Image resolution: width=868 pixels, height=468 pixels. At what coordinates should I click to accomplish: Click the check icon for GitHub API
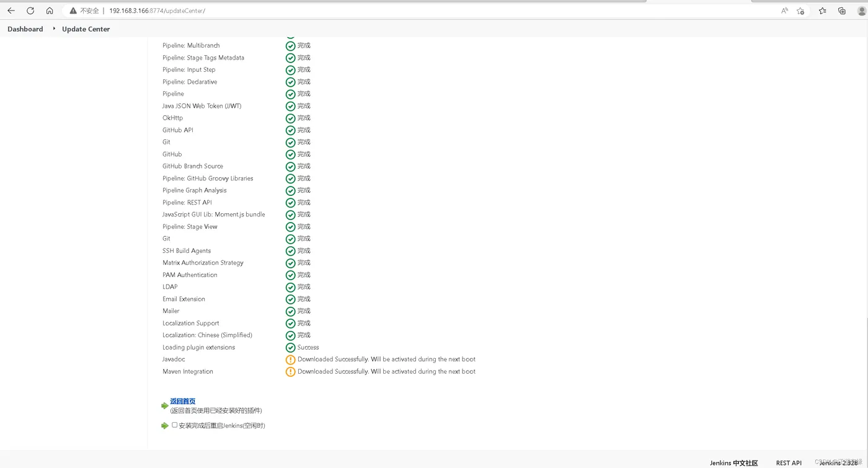(x=290, y=130)
